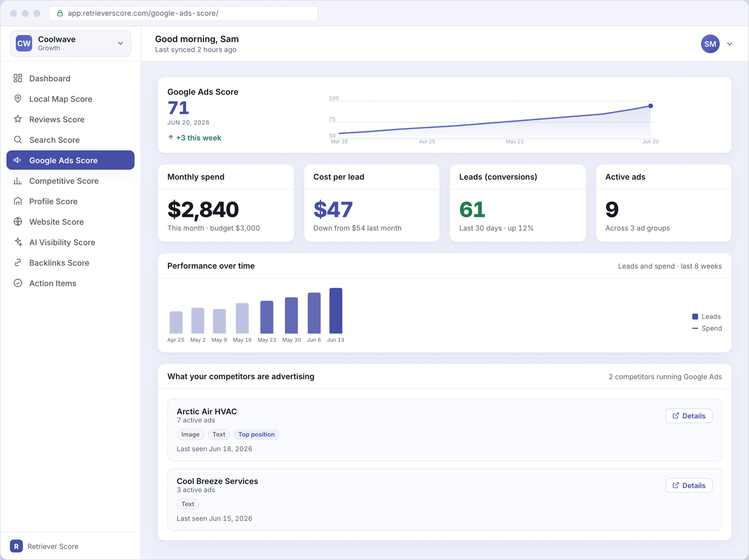Select Google Ads Score in sidebar
Image resolution: width=749 pixels, height=560 pixels.
click(70, 160)
